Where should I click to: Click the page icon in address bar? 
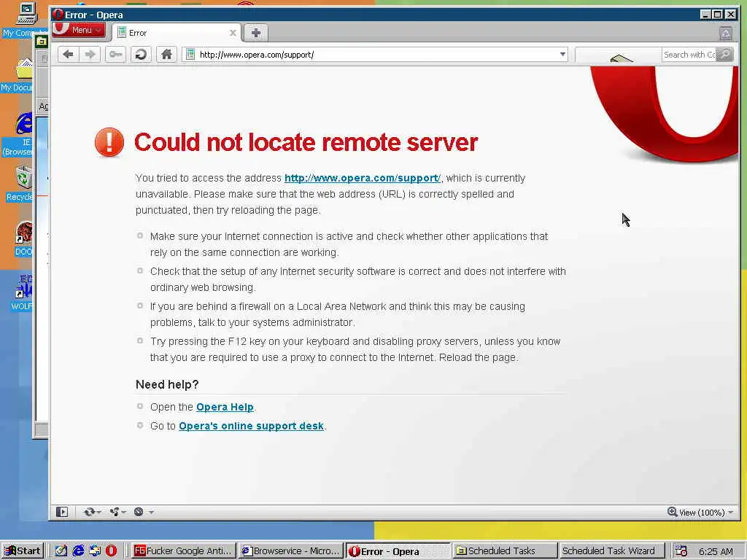(x=190, y=54)
